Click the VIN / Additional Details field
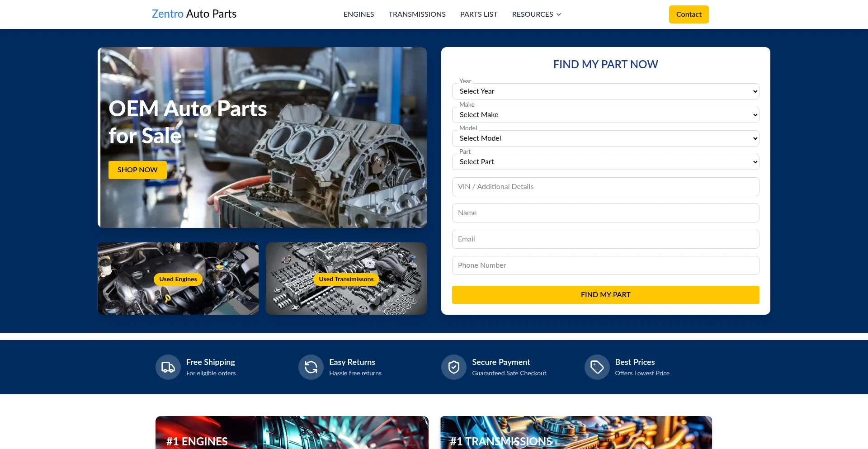 [605, 186]
